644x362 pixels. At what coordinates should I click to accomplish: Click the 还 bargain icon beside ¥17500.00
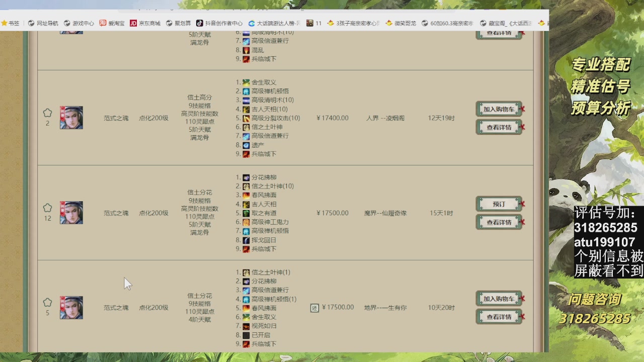coord(314,308)
